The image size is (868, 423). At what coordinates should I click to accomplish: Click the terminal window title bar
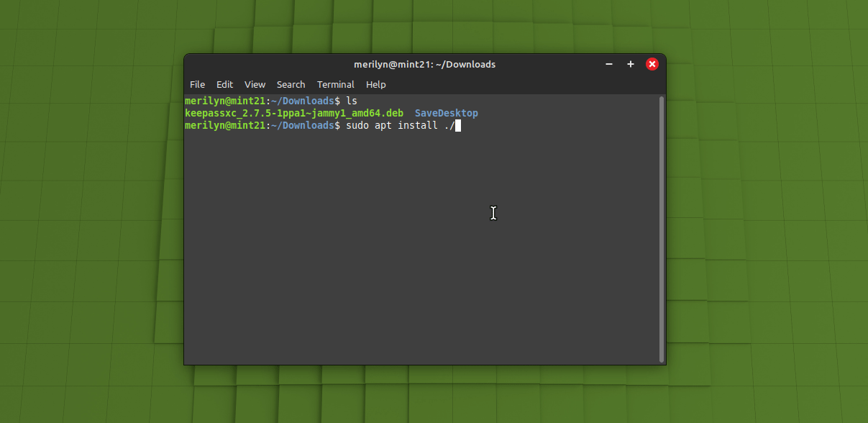tap(424, 64)
